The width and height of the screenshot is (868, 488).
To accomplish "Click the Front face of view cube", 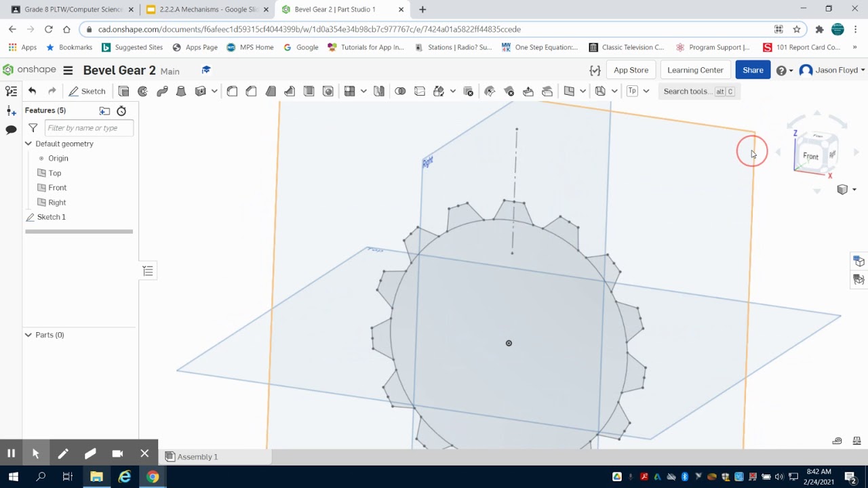I will click(x=811, y=157).
